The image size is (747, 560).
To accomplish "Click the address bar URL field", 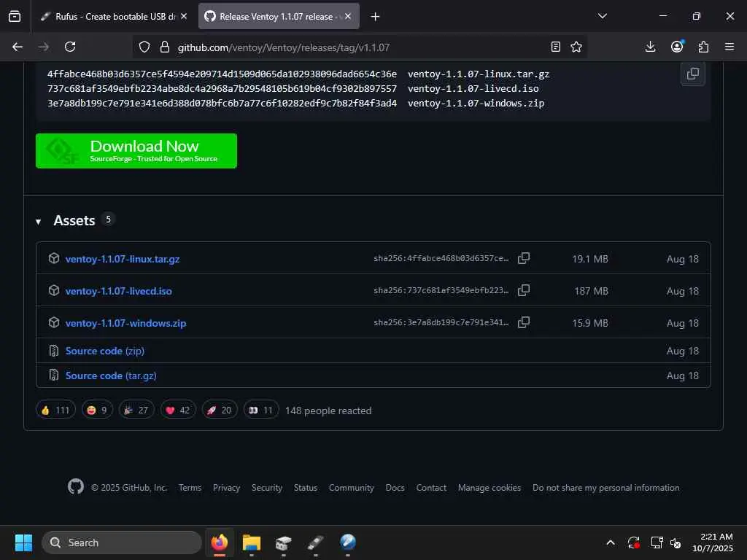I will [360, 47].
